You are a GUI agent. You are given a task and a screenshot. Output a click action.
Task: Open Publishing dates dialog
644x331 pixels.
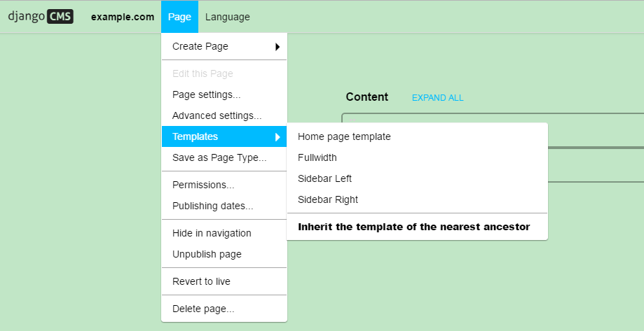pyautogui.click(x=213, y=206)
